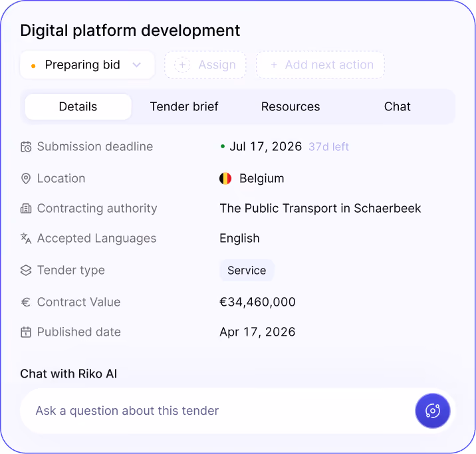
Task: Click the accepted languages translate icon
Action: tap(26, 238)
